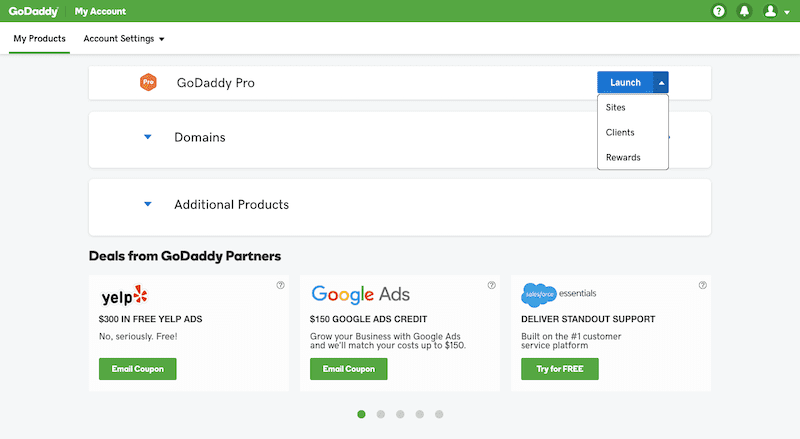Click the GoDaddy Pro orange hexagon icon

tap(148, 82)
